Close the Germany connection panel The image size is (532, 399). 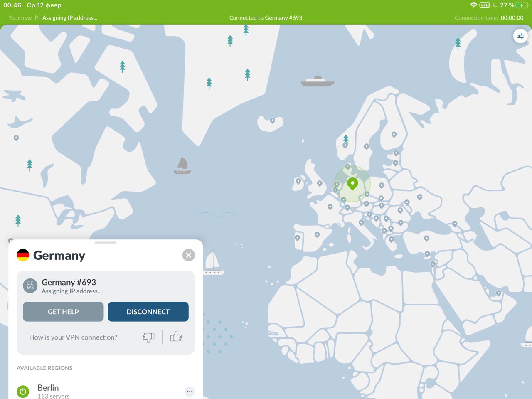[x=189, y=255]
